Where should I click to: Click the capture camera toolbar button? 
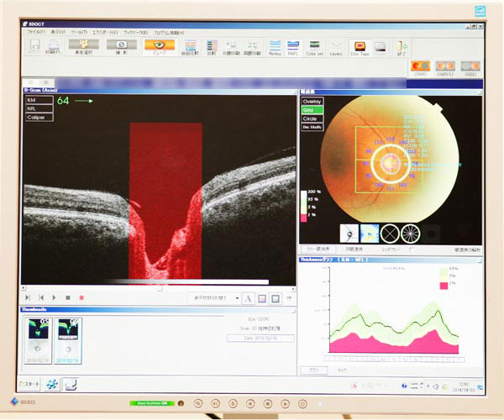point(122,47)
